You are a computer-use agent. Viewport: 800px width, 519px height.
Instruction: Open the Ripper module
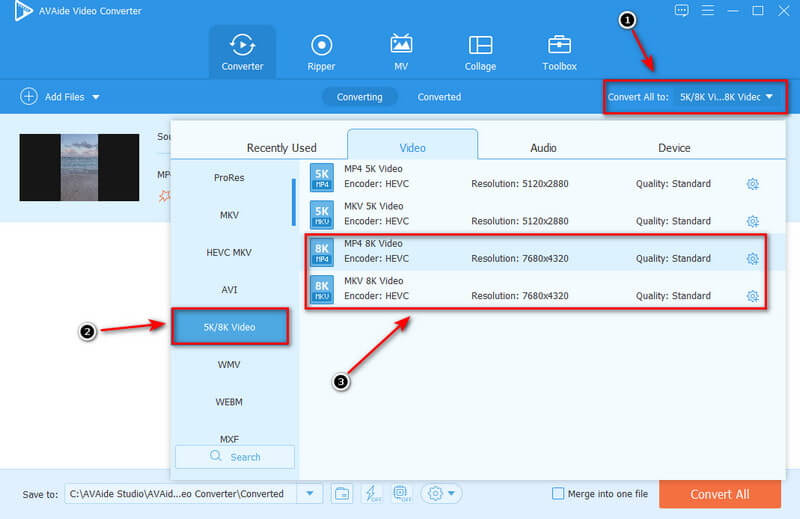[321, 52]
